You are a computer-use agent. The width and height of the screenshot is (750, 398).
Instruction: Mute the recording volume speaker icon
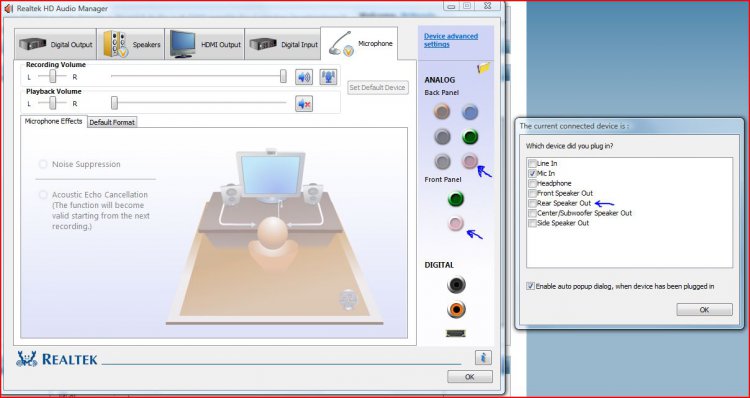click(304, 77)
